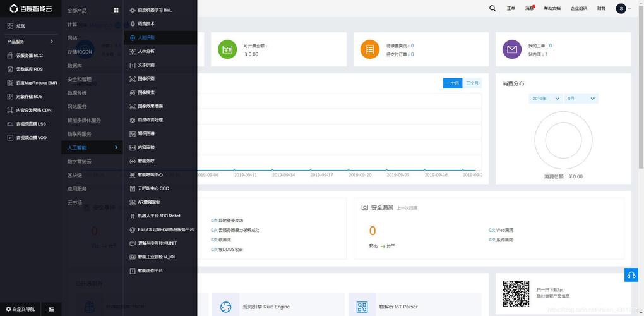Image resolution: width=644 pixels, height=316 pixels.
Task: Open 对象存储 BOS in sidebar
Action: 31,97
